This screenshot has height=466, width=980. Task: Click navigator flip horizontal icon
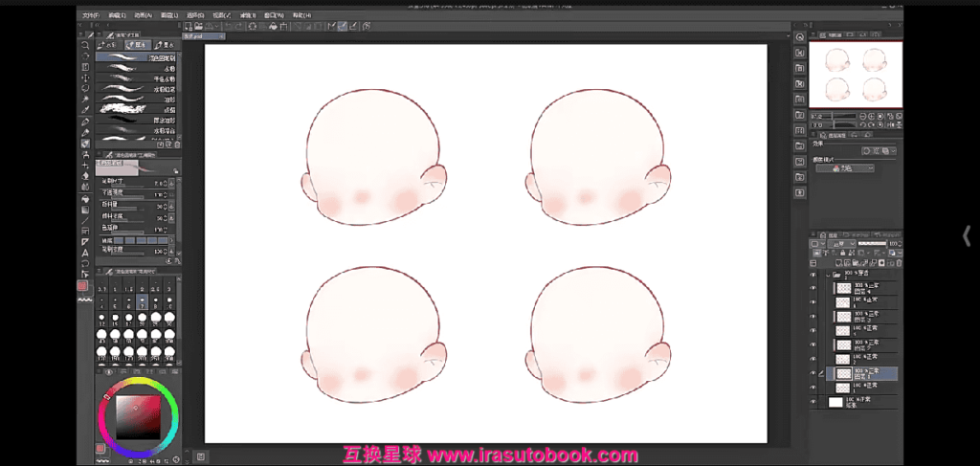(x=891, y=124)
